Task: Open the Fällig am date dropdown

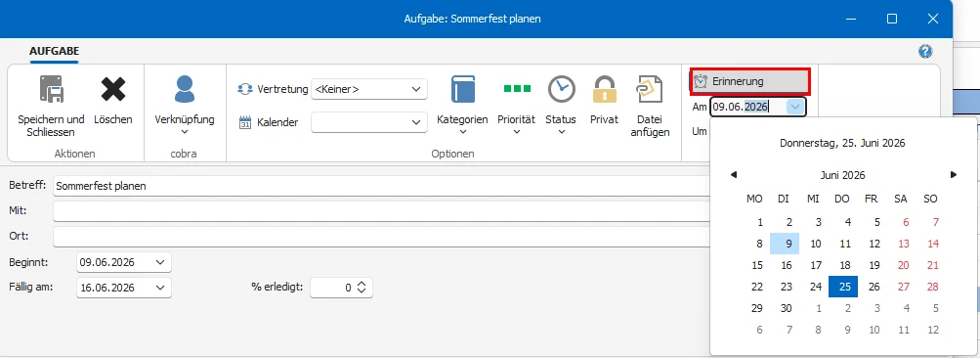Action: pos(160,288)
